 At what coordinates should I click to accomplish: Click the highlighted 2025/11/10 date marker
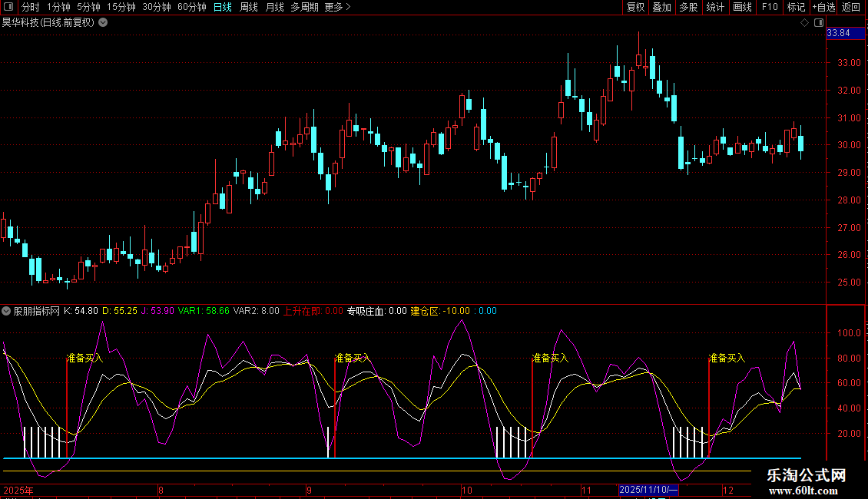pyautogui.click(x=649, y=490)
